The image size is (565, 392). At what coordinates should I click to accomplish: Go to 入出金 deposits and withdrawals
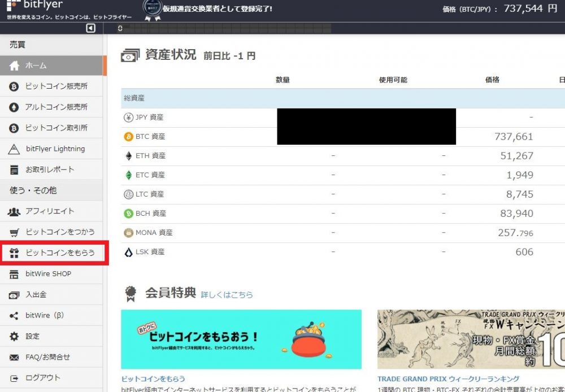[51, 295]
